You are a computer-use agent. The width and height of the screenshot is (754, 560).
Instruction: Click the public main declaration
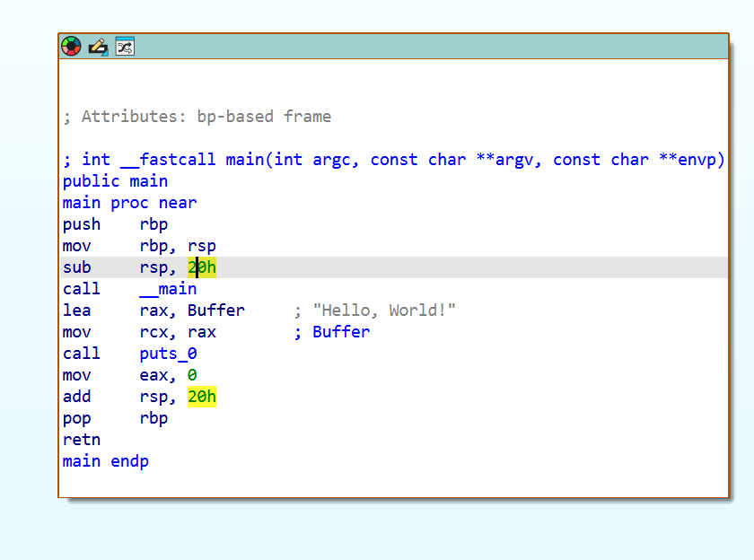pyautogui.click(x=115, y=181)
